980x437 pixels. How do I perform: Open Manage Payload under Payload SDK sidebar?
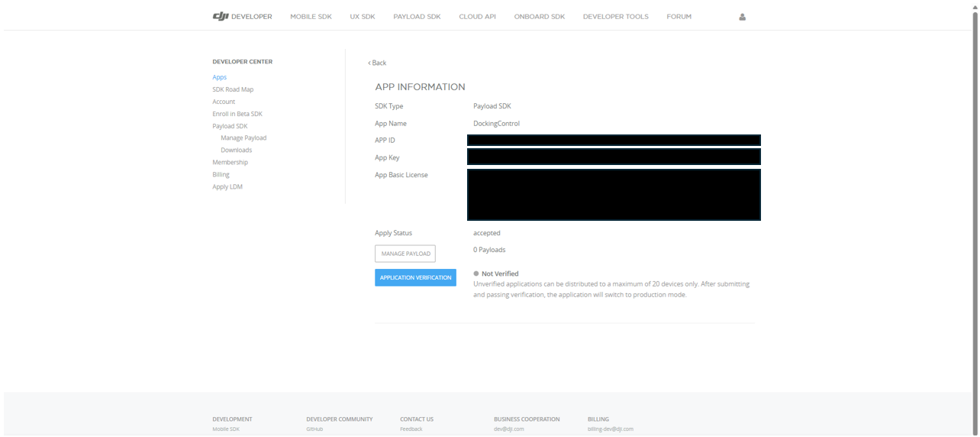coord(243,138)
